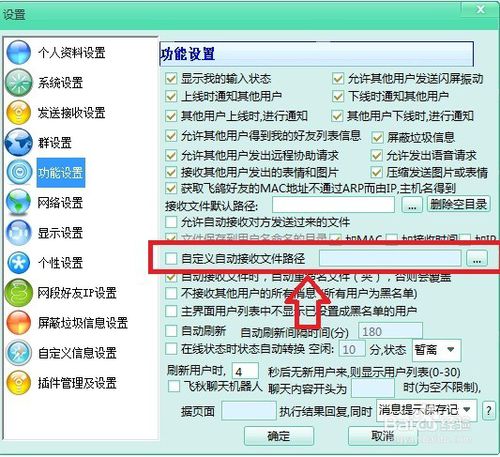Uncheck 显示我的输入状态
This screenshot has height=457, width=500.
(x=171, y=79)
